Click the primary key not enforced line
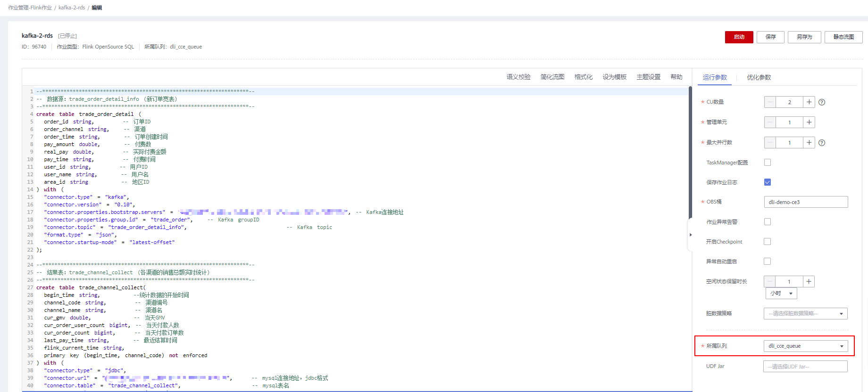Screen dimensions: 868x392 coord(125,355)
